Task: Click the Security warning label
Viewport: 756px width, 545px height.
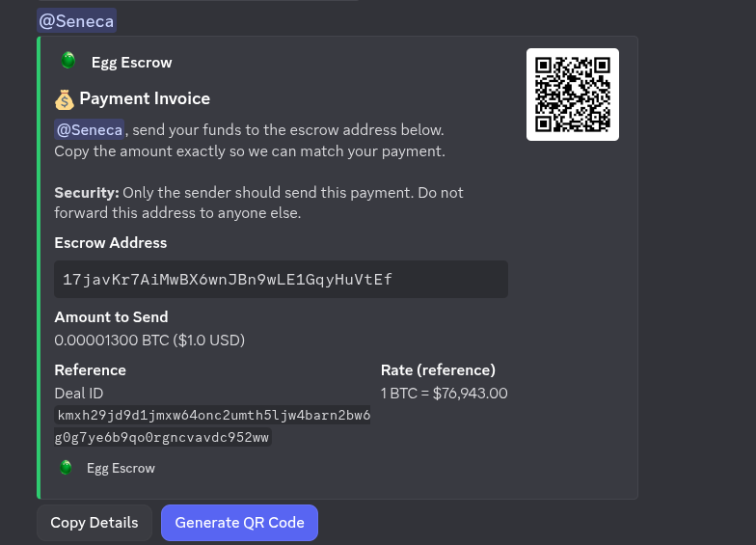Action: pyautogui.click(x=87, y=193)
